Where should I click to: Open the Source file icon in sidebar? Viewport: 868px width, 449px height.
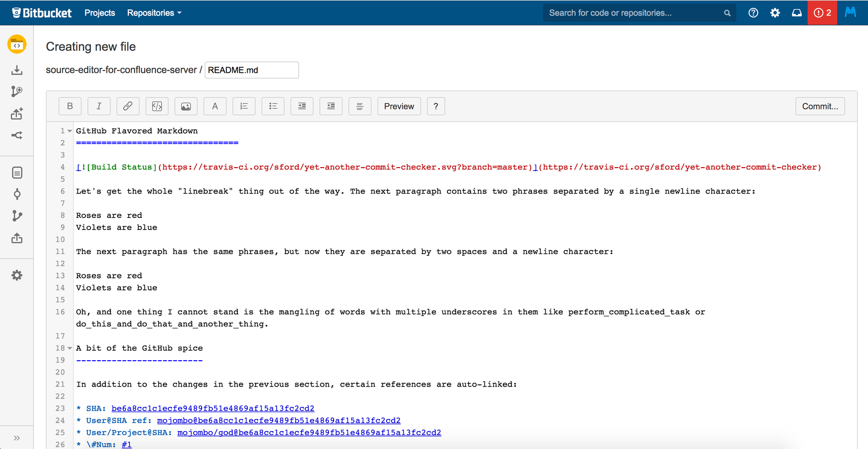pyautogui.click(x=17, y=173)
